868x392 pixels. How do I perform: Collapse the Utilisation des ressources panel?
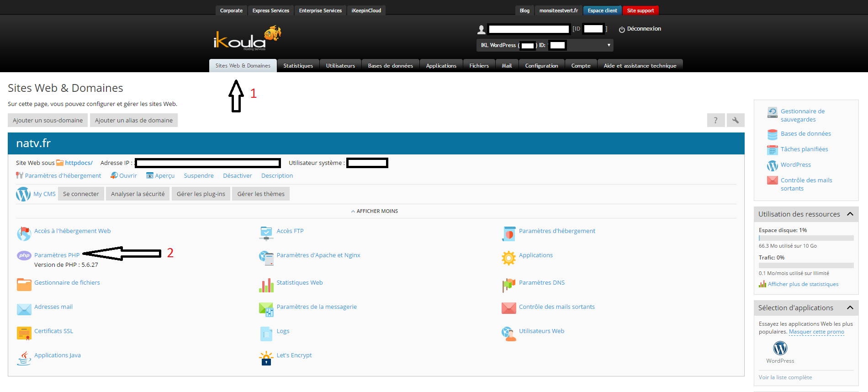(850, 214)
